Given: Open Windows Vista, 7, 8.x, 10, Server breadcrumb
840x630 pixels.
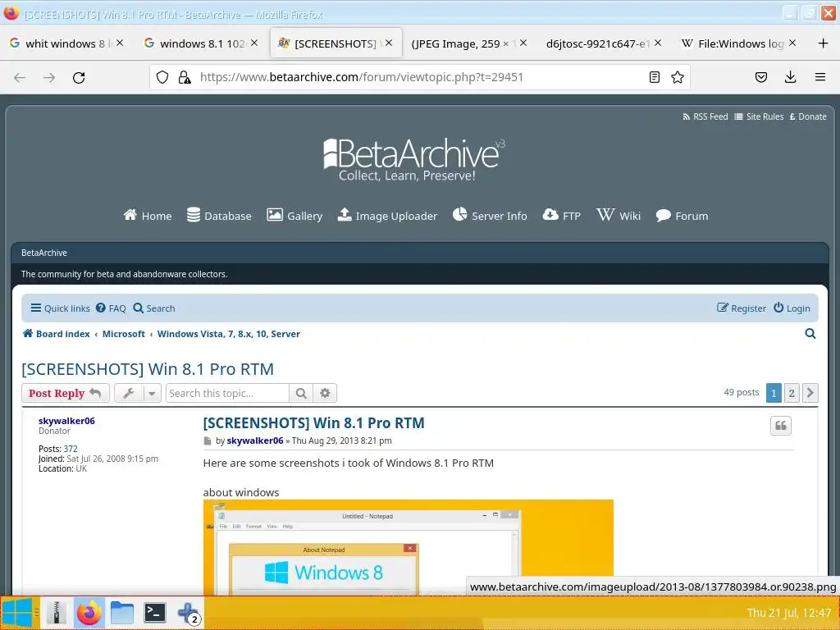Looking at the screenshot, I should pos(229,334).
